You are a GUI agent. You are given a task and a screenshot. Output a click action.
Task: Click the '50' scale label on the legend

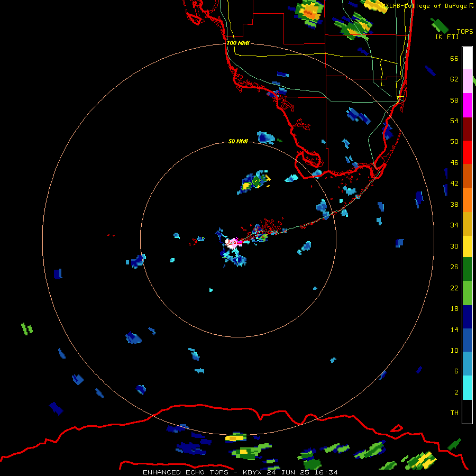coord(454,142)
